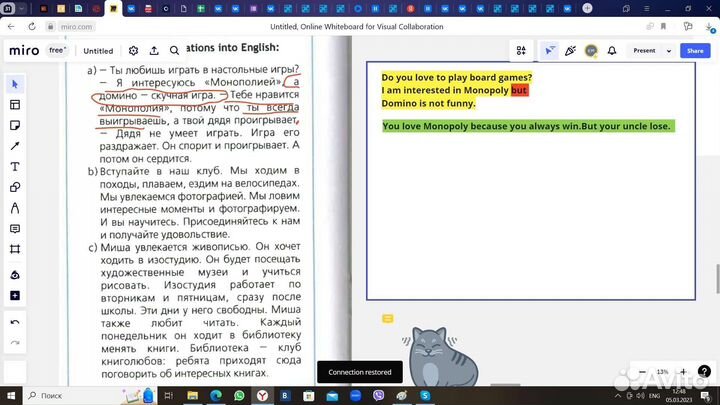The width and height of the screenshot is (720, 405).
Task: Export this board icon
Action: [x=154, y=51]
